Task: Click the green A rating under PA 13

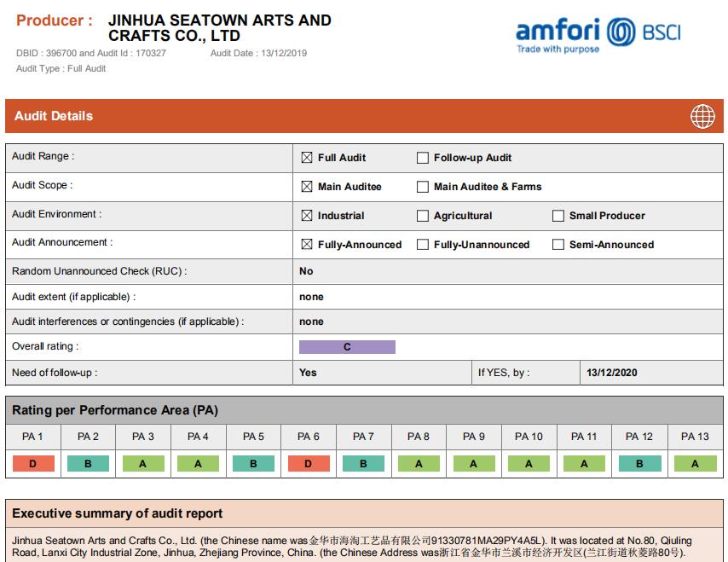Action: (x=695, y=464)
